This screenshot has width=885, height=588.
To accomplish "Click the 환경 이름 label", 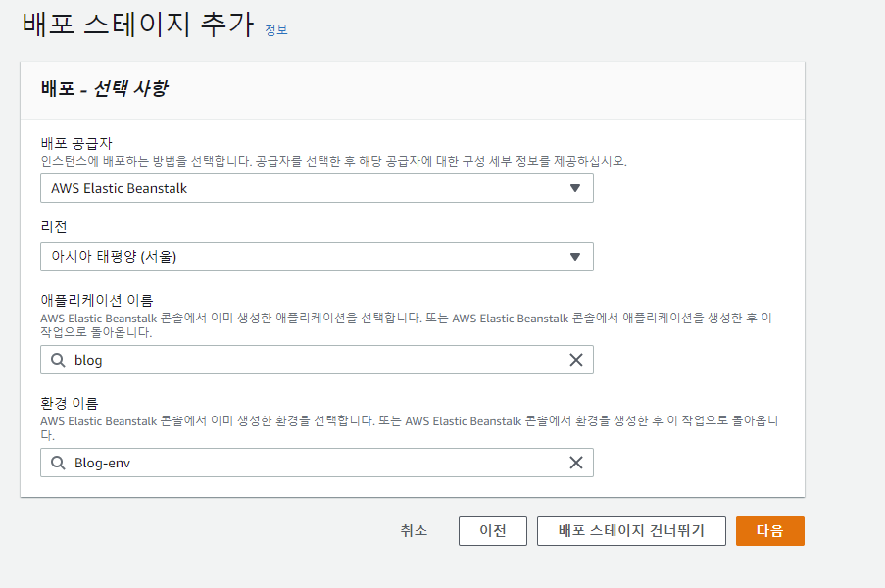I will [70, 403].
